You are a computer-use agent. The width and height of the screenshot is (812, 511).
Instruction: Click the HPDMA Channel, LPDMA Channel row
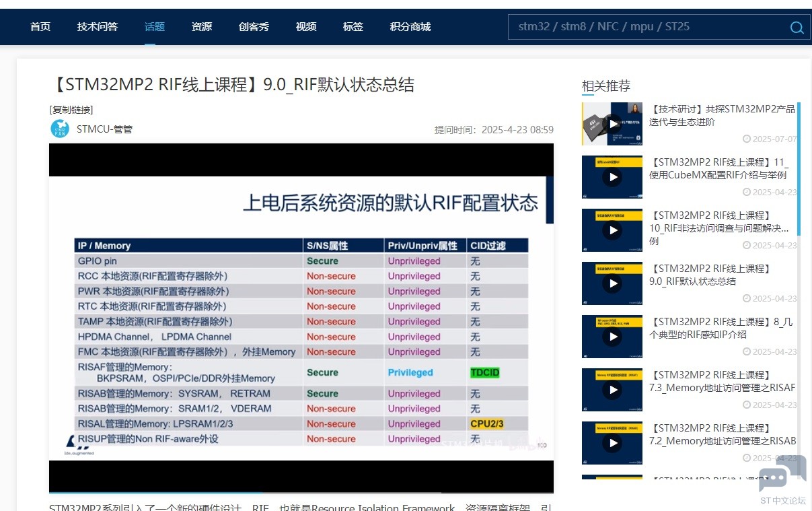tap(155, 337)
